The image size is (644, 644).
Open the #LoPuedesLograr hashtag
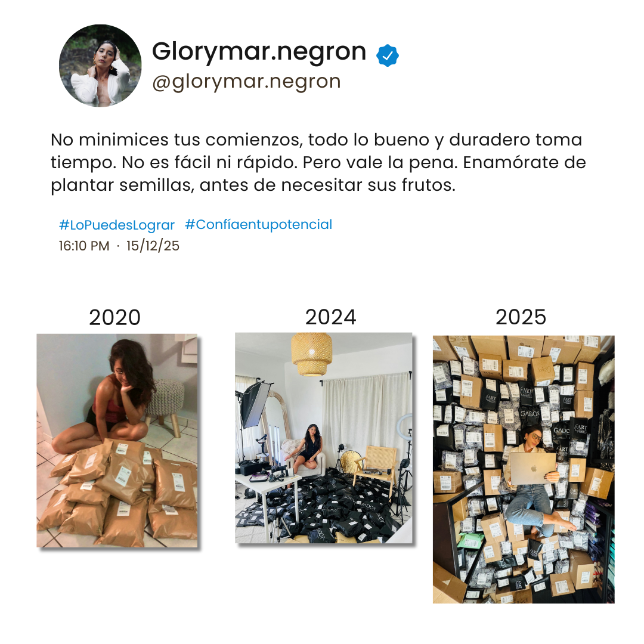[x=117, y=225]
